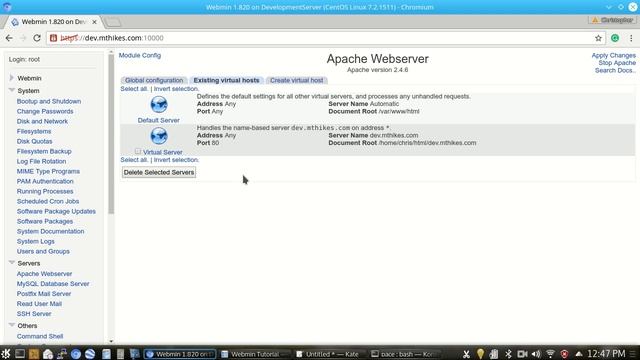This screenshot has width=640, height=360.
Task: Open Software Package Updates page
Action: point(56,211)
